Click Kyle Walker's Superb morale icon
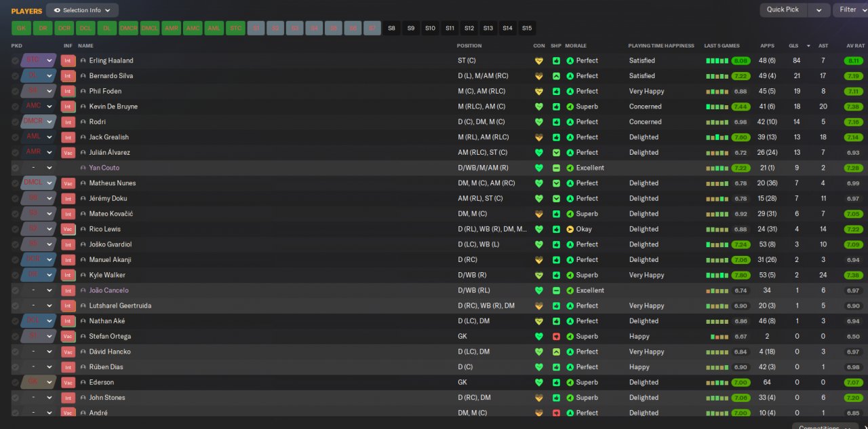 (x=570, y=275)
